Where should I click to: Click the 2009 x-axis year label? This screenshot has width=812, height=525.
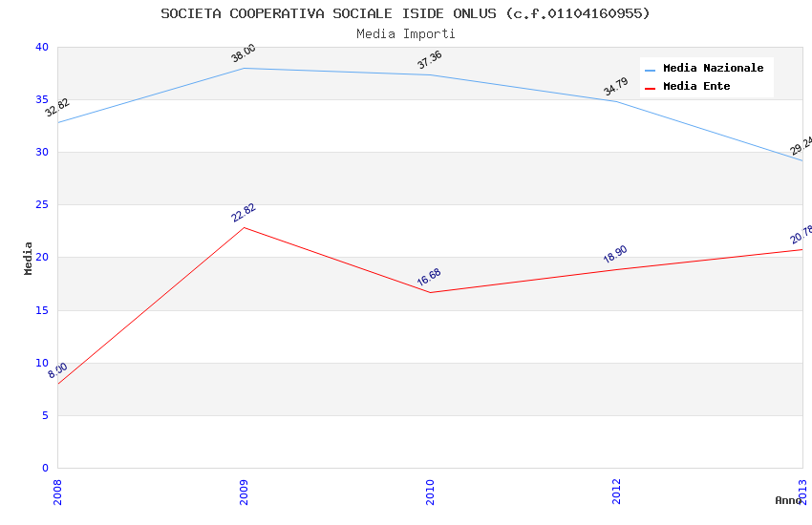click(x=244, y=492)
